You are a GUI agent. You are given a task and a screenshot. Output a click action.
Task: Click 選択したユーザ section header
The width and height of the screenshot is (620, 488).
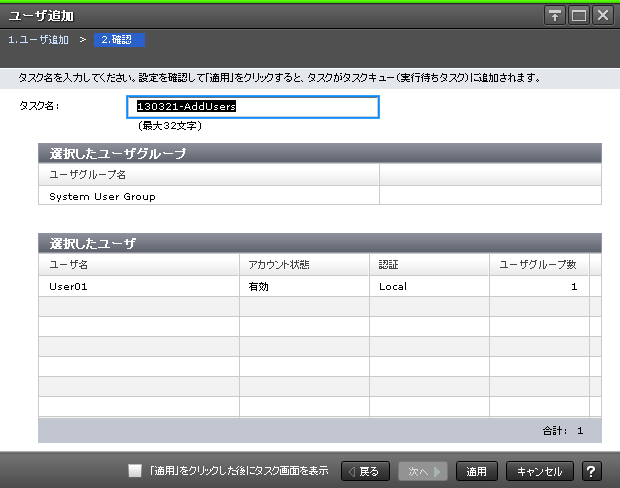pos(320,243)
